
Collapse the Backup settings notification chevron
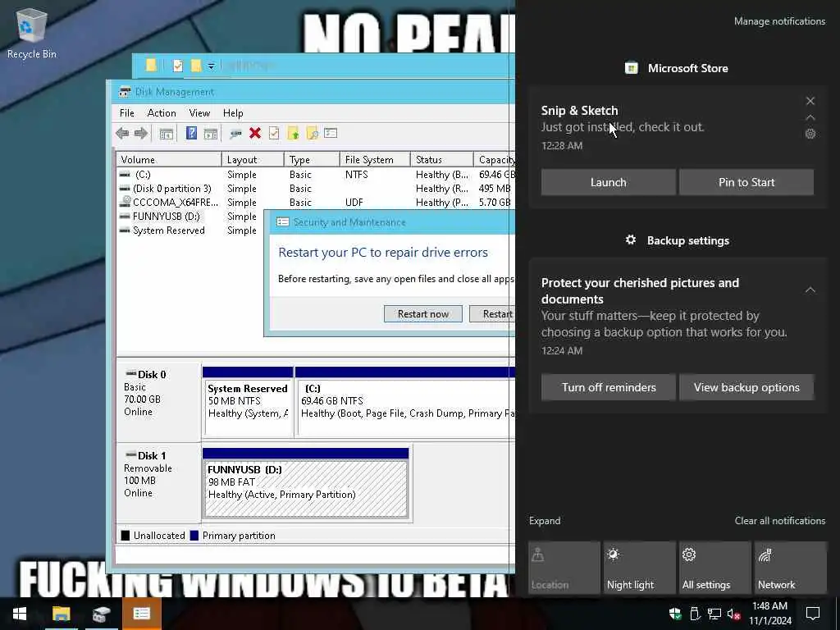tap(810, 290)
